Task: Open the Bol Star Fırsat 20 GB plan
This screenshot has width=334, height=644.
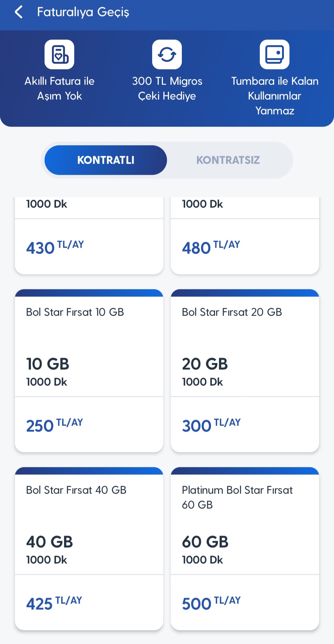Action: click(245, 371)
